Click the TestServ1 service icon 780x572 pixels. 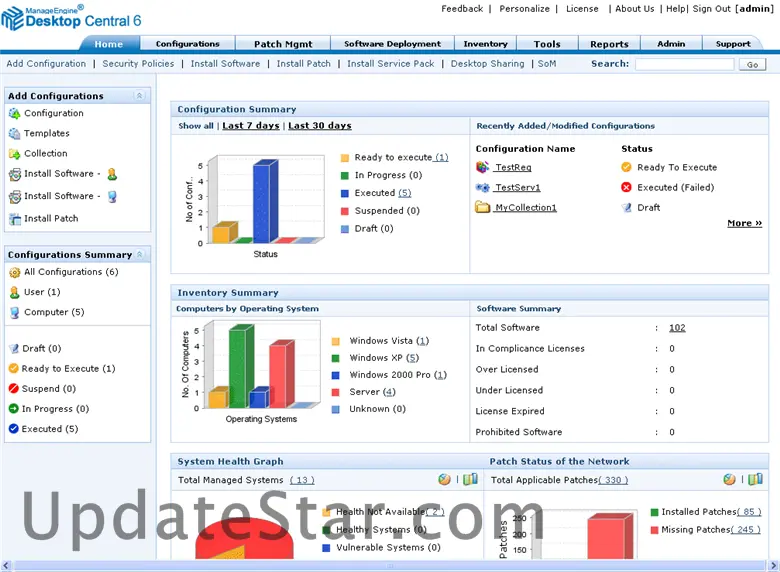pos(483,188)
